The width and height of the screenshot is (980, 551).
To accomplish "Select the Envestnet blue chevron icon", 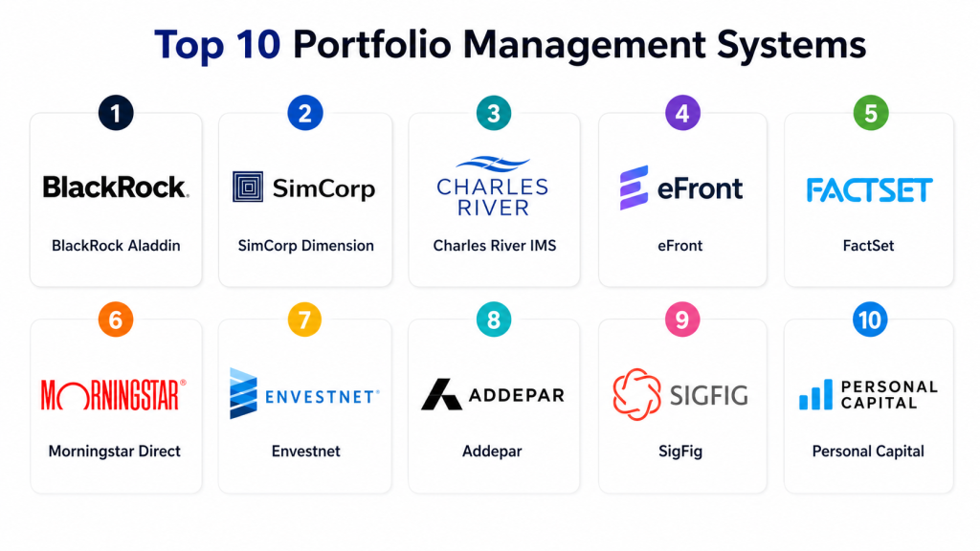I will pyautogui.click(x=244, y=394).
